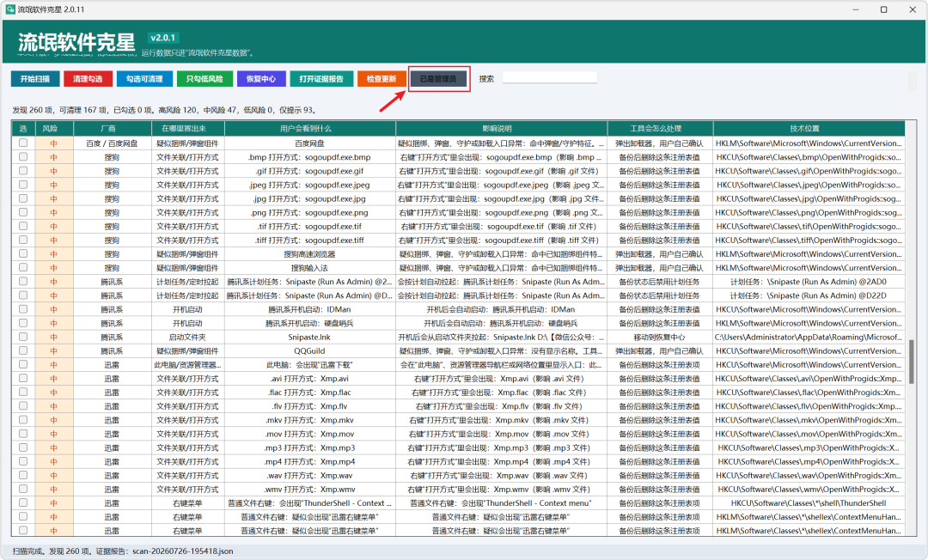Screen dimensions: 928x560
Task: Click the cell '.mp4 打开方式: Xmp.mp4'
Action: click(309, 461)
